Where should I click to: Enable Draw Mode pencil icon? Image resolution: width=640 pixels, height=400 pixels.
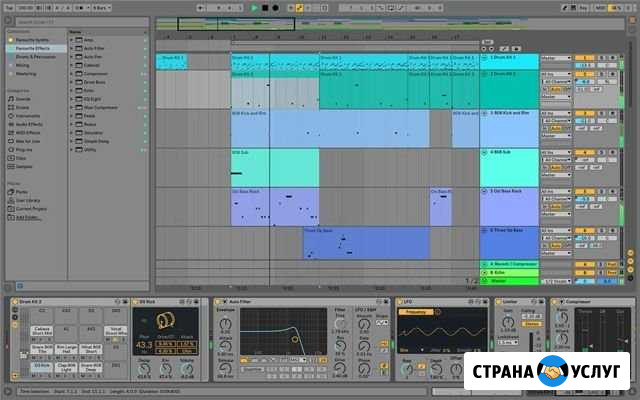[x=565, y=8]
